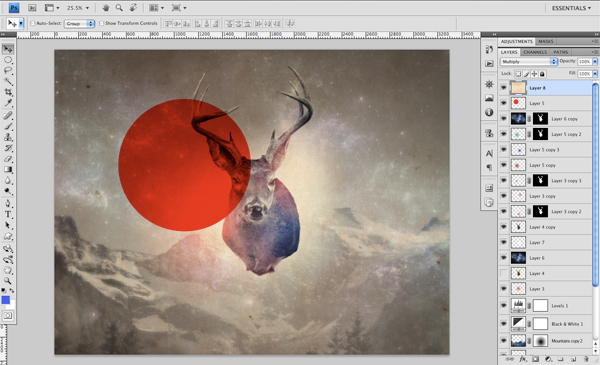The height and width of the screenshot is (365, 600).
Task: Hide the Mountains copy 2 layer
Action: tap(504, 341)
